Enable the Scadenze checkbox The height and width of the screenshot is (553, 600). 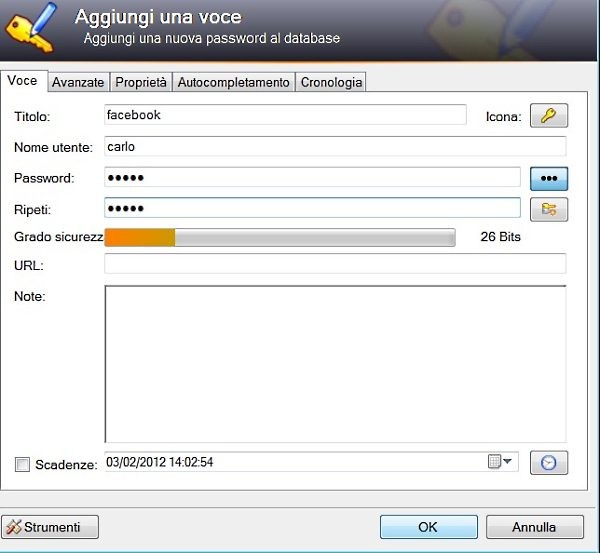tap(23, 464)
